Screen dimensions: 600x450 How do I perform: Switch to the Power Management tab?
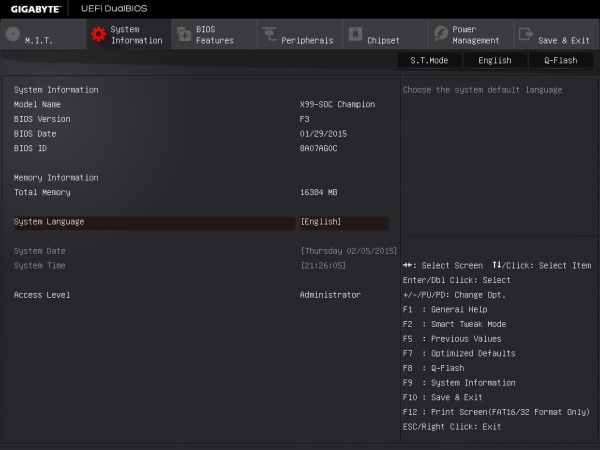[471, 34]
